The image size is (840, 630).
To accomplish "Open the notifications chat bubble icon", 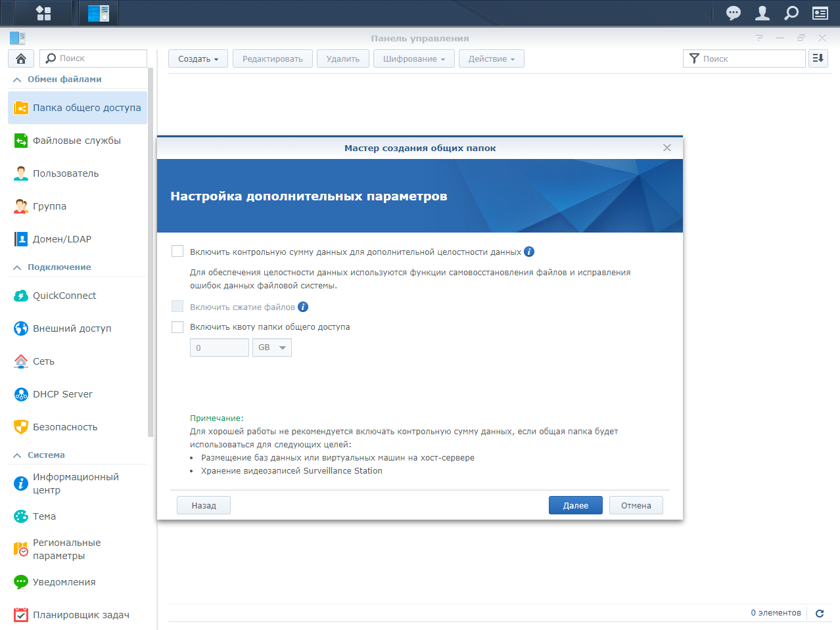I will click(x=734, y=12).
